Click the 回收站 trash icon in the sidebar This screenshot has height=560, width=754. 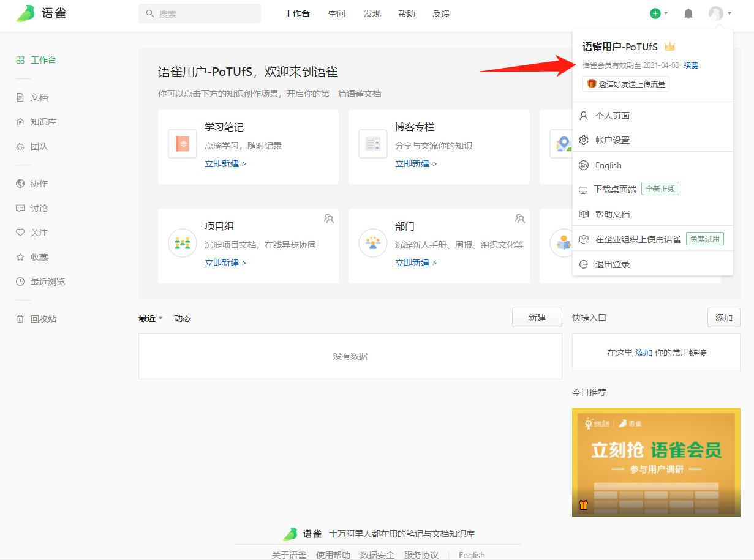pos(20,319)
